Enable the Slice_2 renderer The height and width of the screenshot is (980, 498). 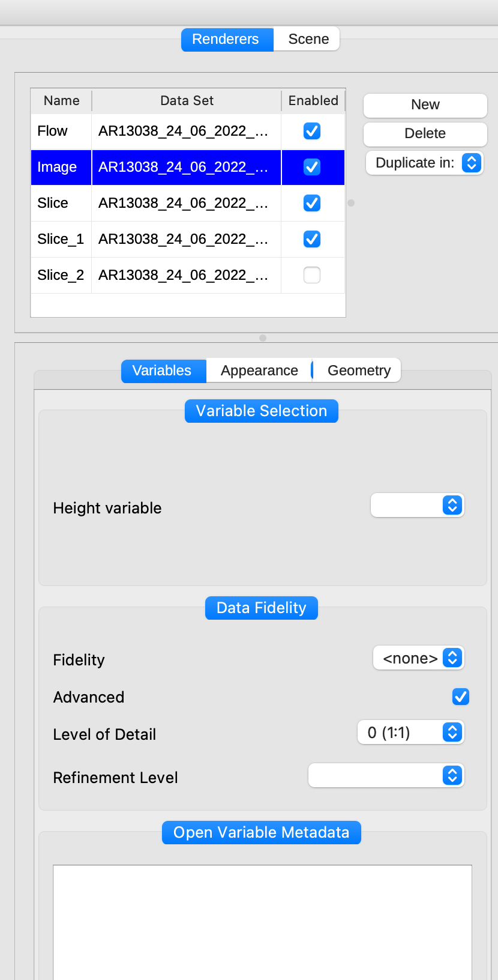point(312,275)
